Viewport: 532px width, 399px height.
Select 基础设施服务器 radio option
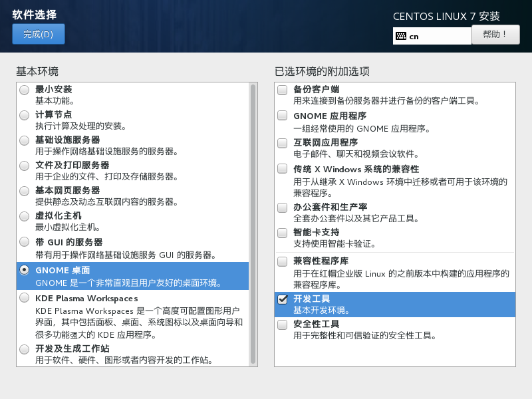25,140
